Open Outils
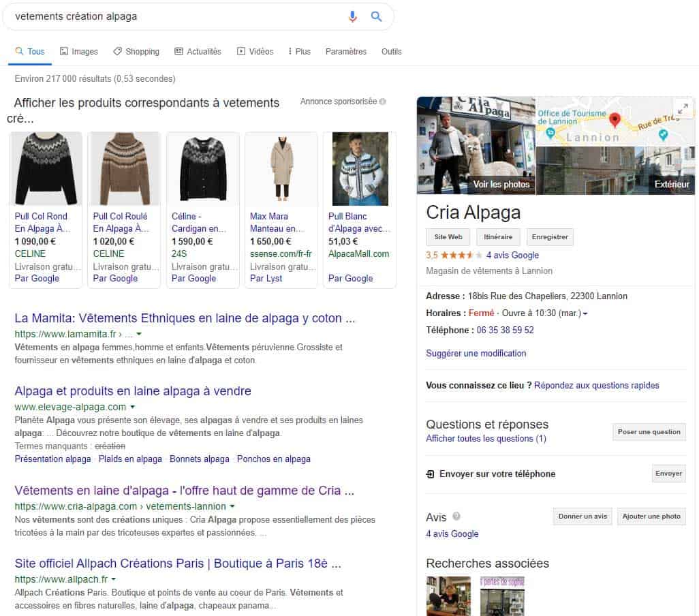The image size is (699, 616). (392, 52)
